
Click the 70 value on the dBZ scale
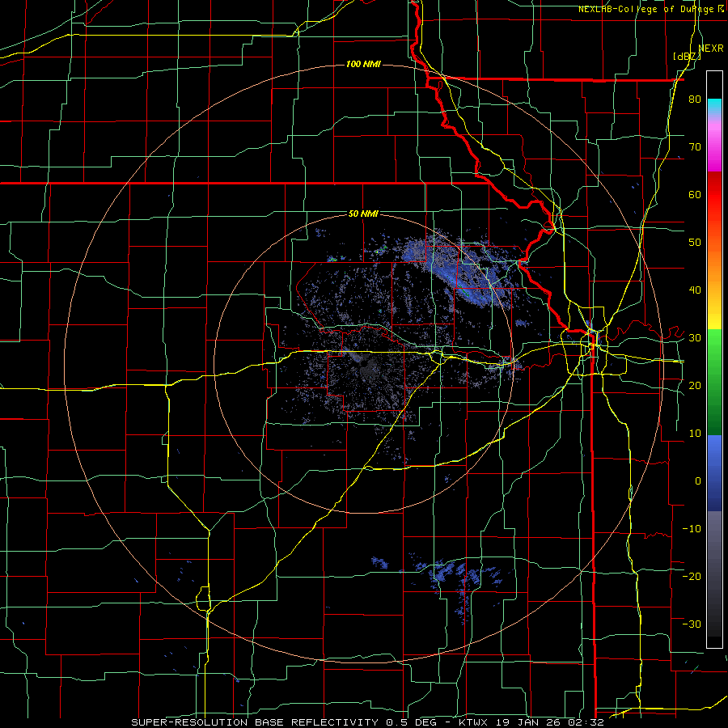point(695,147)
